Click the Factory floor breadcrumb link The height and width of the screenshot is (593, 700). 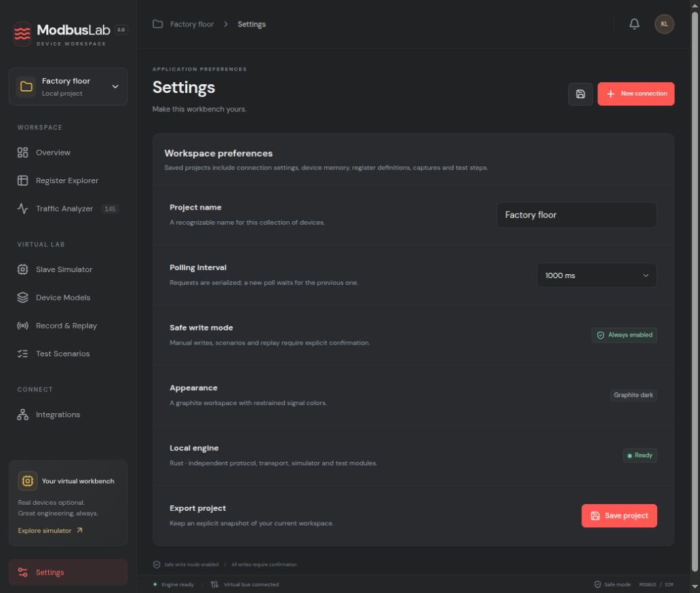click(191, 24)
